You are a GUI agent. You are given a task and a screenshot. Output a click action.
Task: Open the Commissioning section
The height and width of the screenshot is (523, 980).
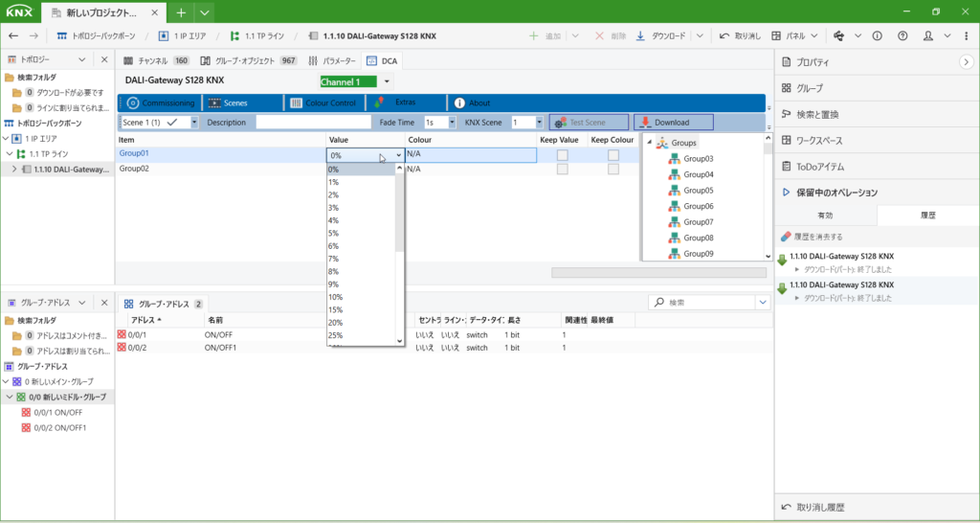(161, 102)
